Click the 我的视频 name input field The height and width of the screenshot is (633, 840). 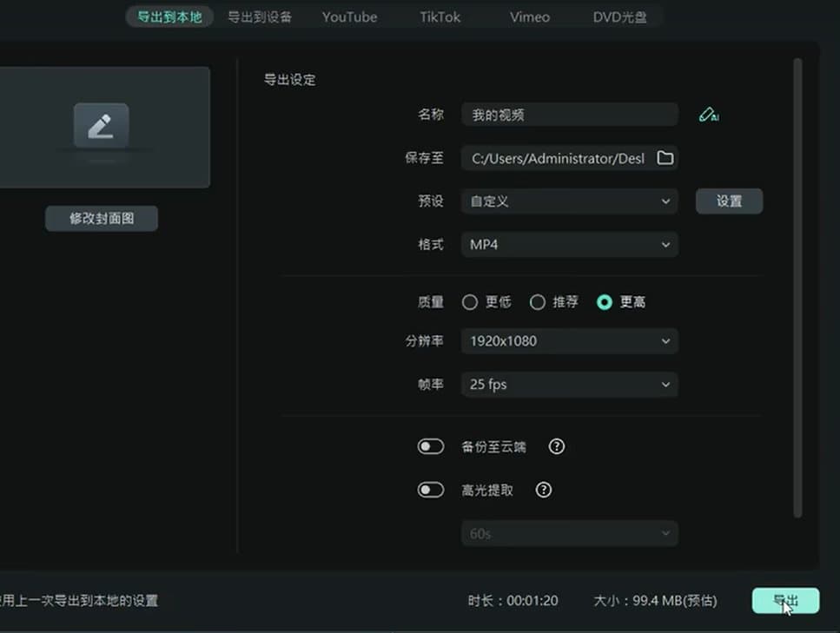(569, 114)
